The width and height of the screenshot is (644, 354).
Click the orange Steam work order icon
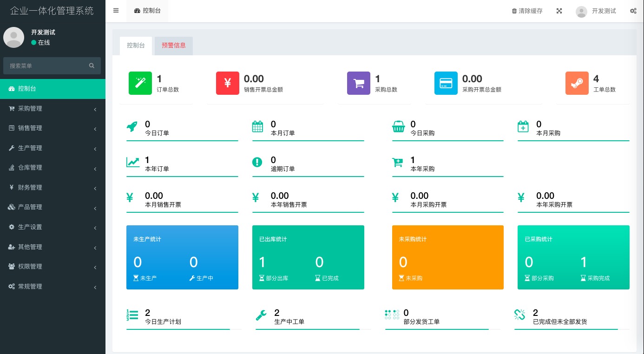coord(577,83)
